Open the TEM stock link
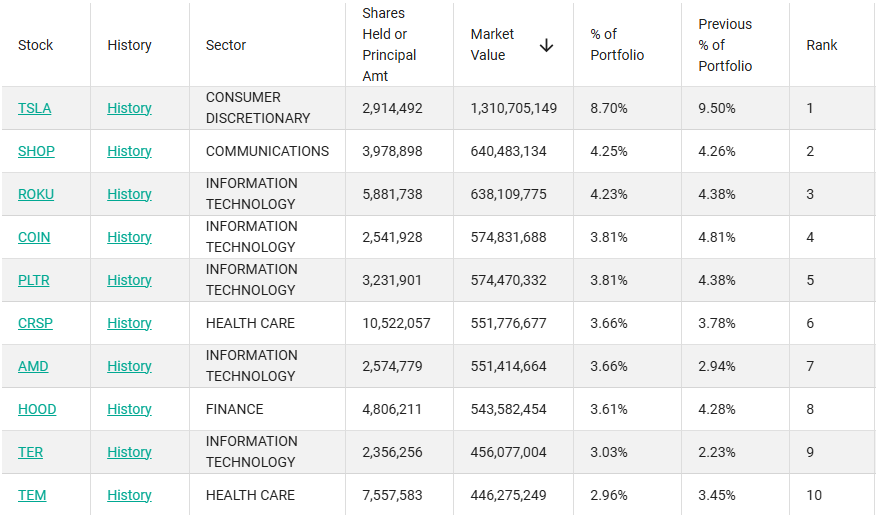 (x=32, y=495)
